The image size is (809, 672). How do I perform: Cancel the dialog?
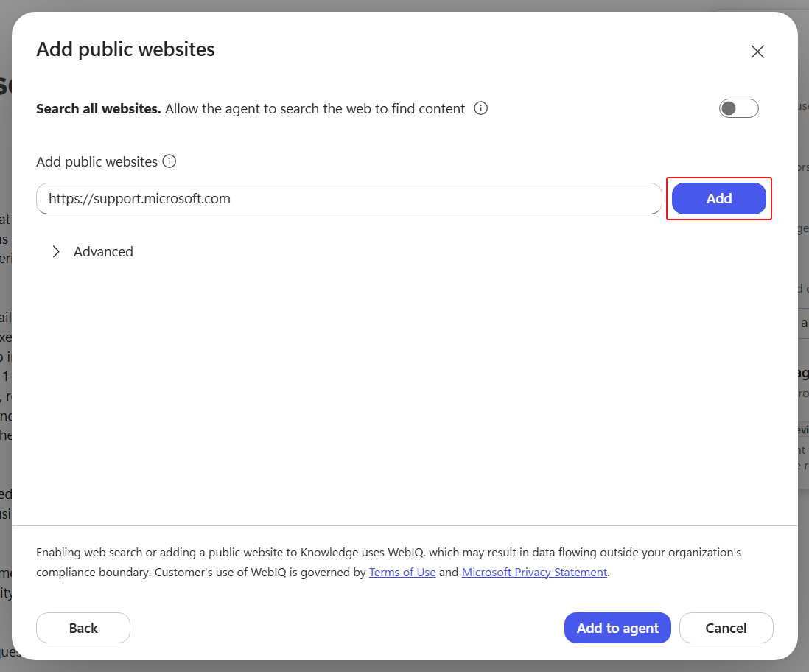click(x=726, y=628)
